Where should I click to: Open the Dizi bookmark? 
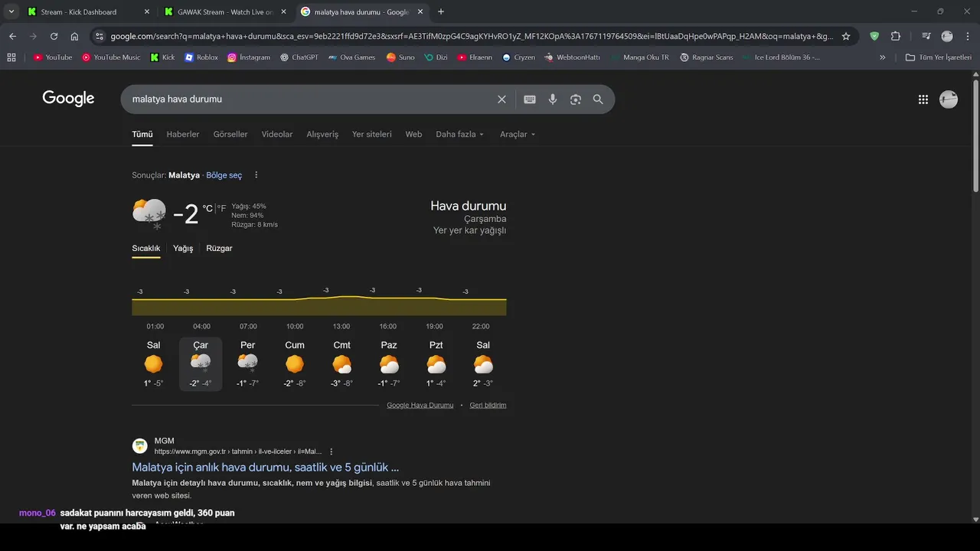(x=436, y=57)
